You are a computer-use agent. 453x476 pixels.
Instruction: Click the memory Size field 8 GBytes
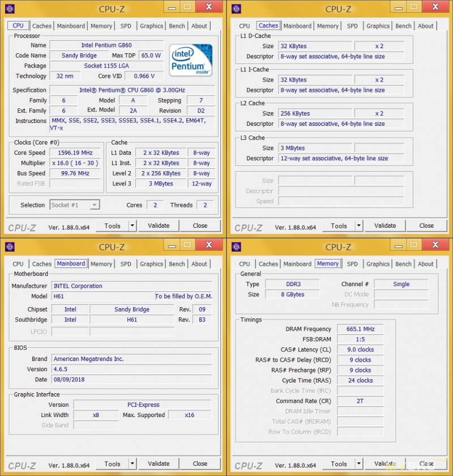tap(293, 295)
